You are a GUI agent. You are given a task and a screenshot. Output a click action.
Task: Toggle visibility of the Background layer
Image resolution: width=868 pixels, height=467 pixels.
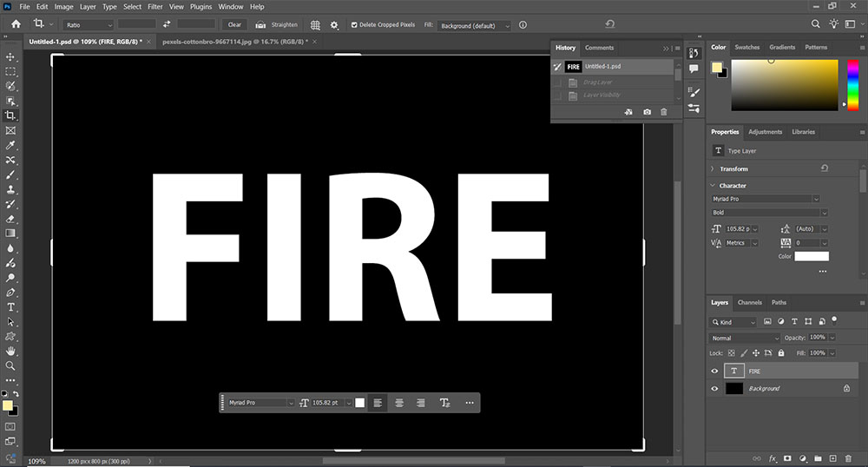[x=715, y=389]
